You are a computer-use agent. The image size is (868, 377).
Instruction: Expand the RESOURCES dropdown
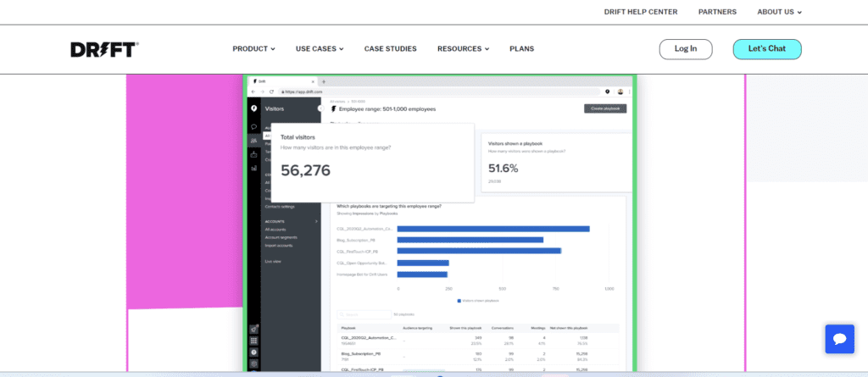click(464, 49)
